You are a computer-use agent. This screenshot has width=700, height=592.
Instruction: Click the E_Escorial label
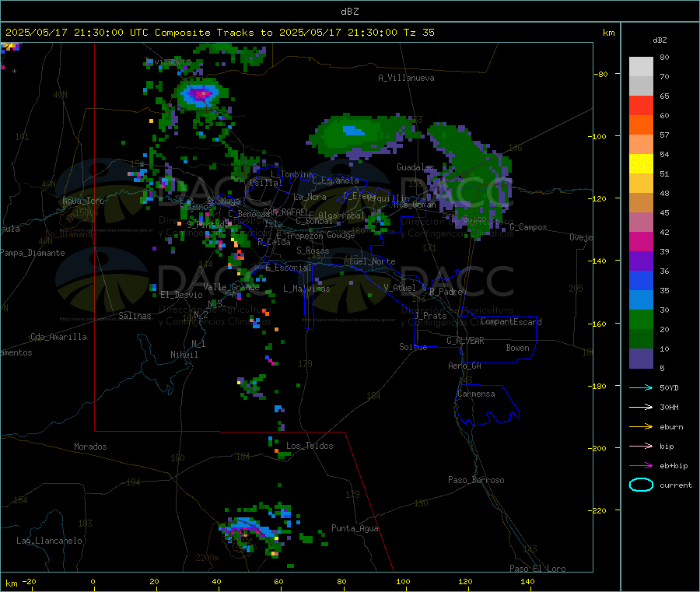pyautogui.click(x=288, y=268)
